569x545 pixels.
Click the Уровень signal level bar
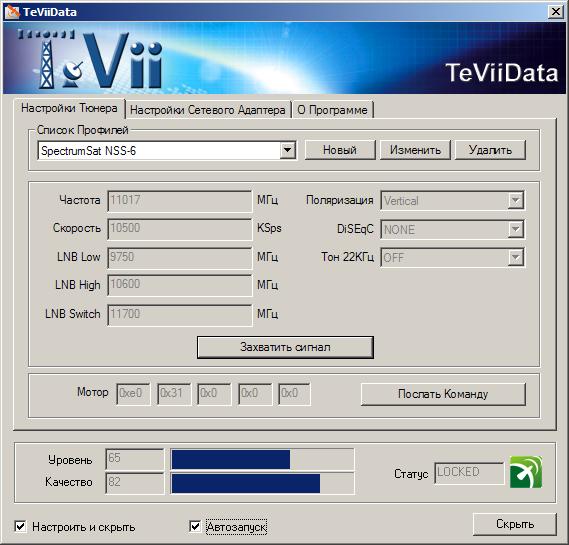262,459
